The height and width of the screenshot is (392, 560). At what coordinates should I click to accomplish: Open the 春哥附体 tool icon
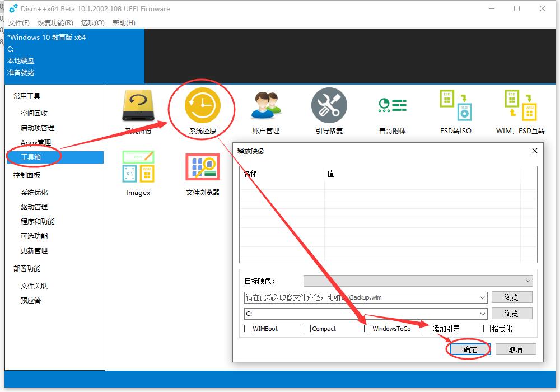click(393, 106)
